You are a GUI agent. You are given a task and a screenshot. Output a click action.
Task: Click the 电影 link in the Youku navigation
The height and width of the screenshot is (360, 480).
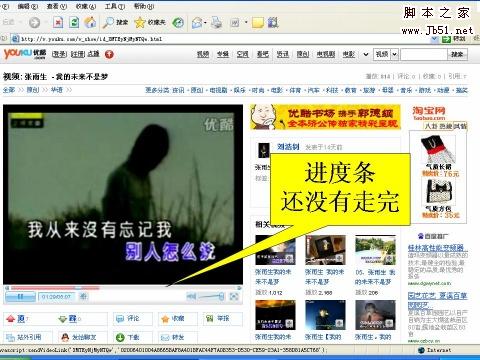point(349,54)
